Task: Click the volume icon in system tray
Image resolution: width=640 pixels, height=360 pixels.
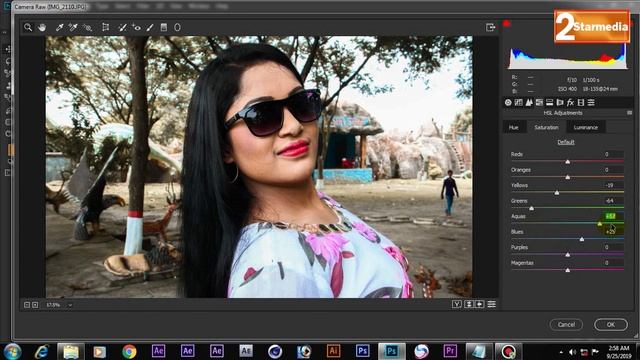Action: click(x=572, y=352)
